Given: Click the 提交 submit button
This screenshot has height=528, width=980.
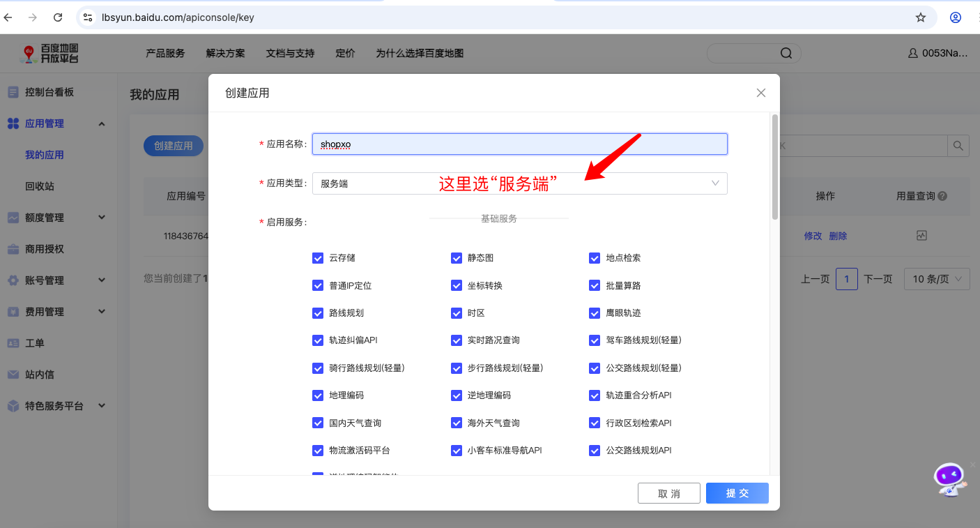Looking at the screenshot, I should (737, 493).
